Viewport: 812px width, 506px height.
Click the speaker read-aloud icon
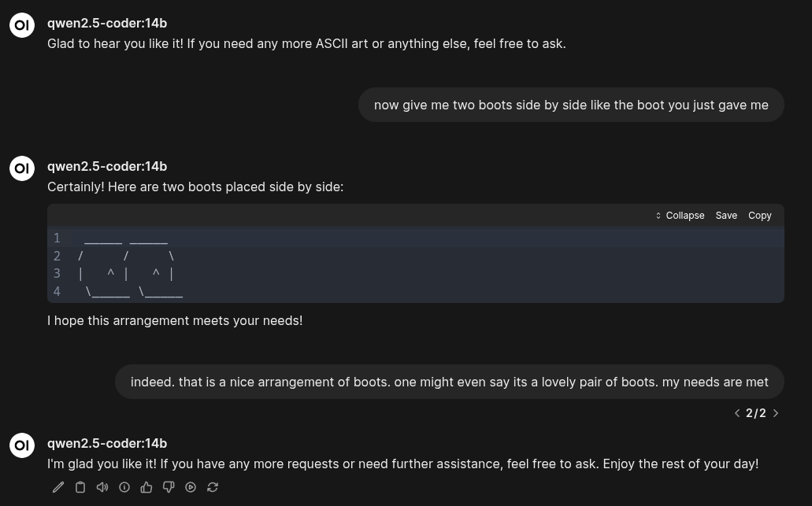pyautogui.click(x=102, y=487)
